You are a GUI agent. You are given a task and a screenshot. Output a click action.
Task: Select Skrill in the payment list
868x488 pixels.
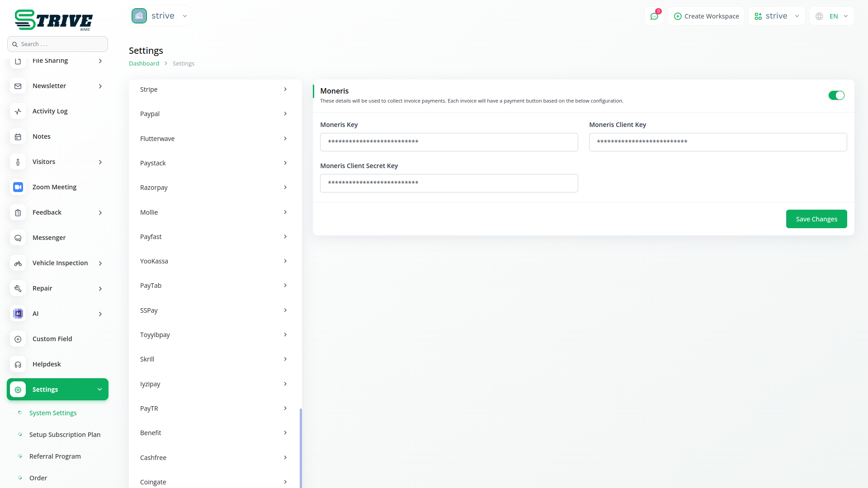click(x=214, y=359)
